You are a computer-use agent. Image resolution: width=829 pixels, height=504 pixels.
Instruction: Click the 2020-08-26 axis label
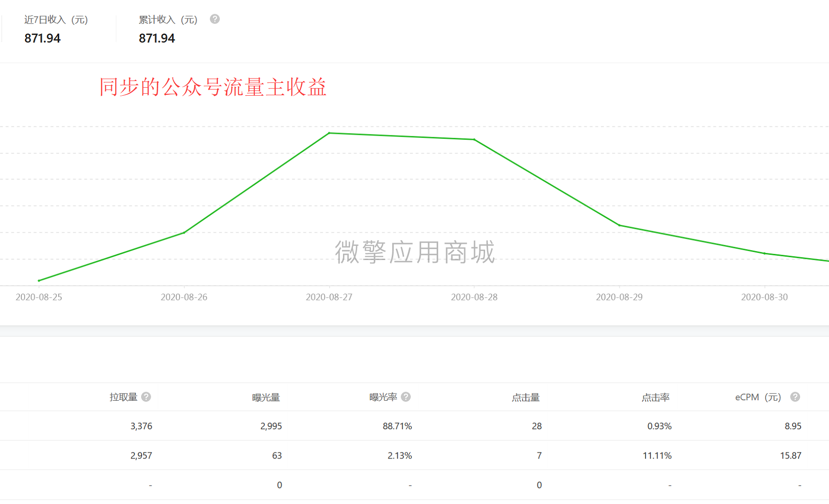pos(184,297)
